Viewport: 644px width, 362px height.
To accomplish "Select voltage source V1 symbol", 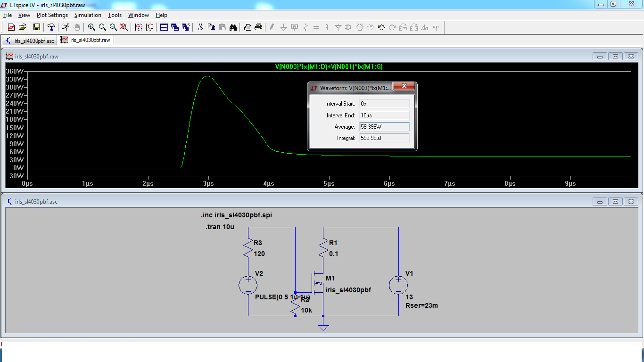I will tap(398, 285).
